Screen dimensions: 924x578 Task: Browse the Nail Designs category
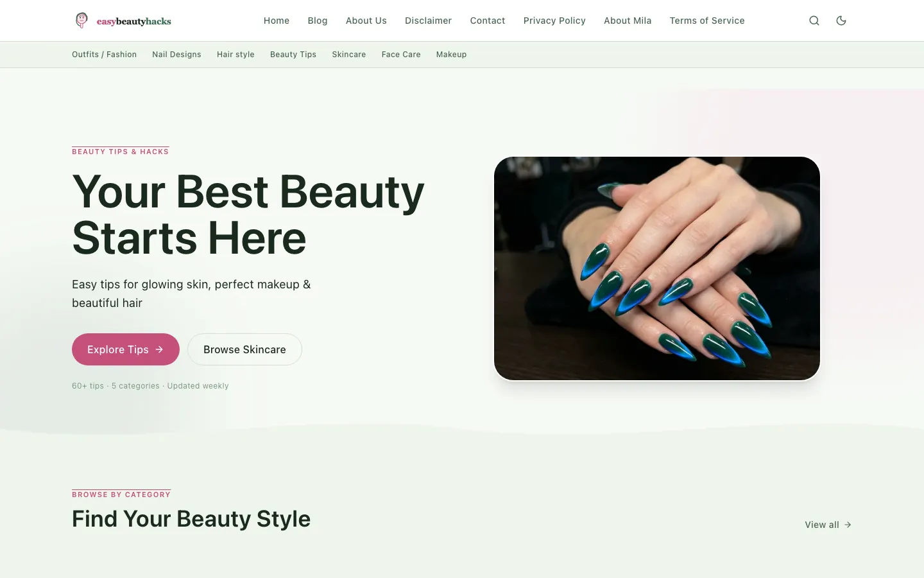pyautogui.click(x=176, y=55)
